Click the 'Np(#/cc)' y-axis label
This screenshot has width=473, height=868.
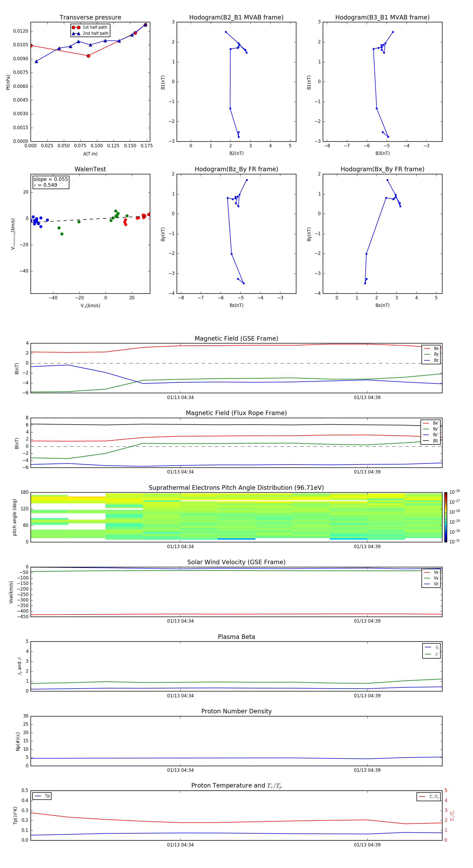(x=18, y=741)
